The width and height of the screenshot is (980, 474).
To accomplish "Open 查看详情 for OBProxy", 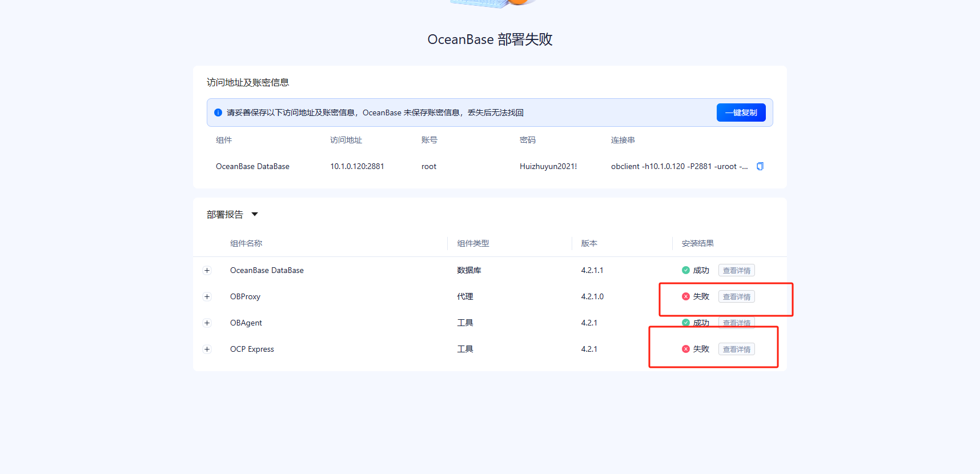I will (737, 296).
